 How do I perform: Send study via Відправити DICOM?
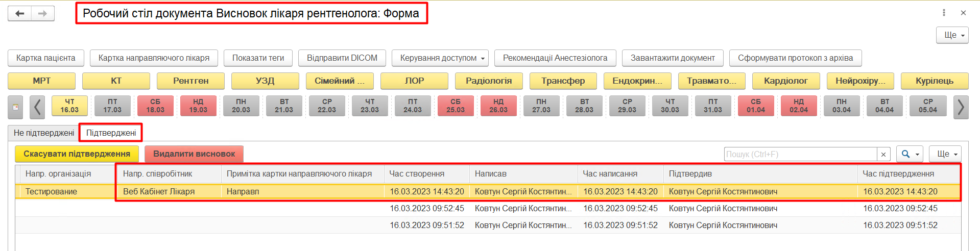tap(342, 58)
